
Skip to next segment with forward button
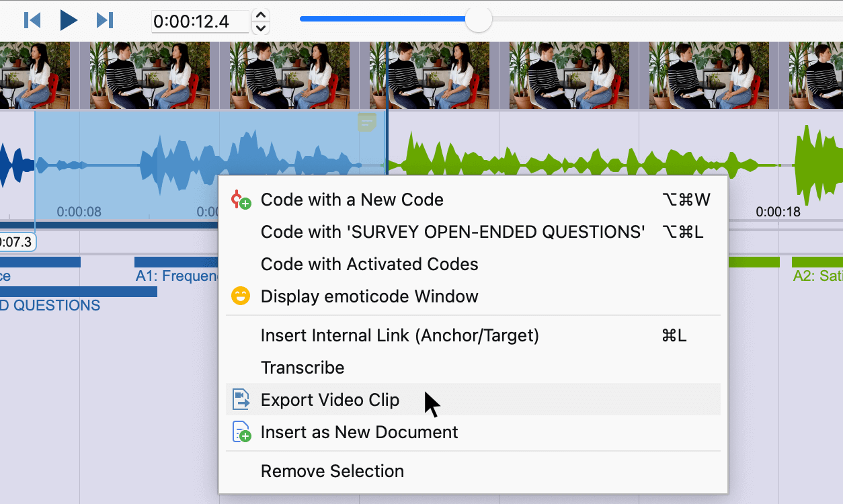(x=105, y=20)
